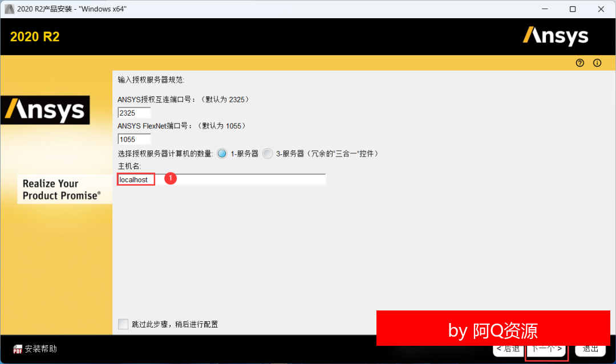Open the 安装帮助 text link

point(40,349)
